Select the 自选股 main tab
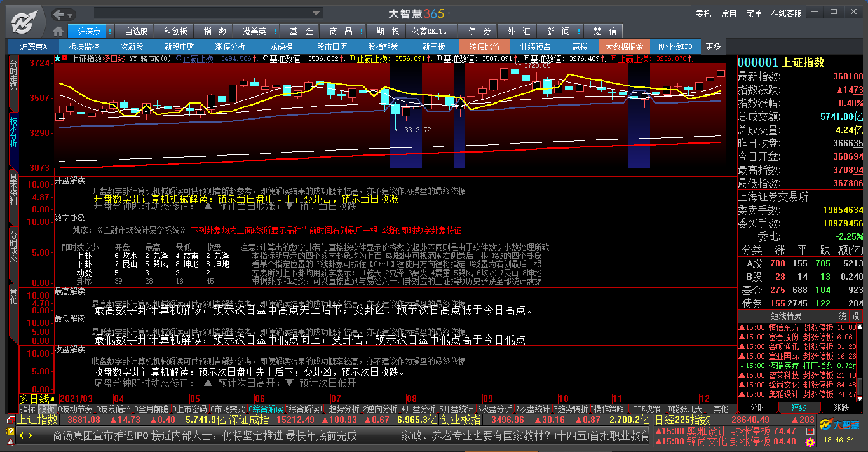This screenshot has height=452, width=868. click(x=136, y=31)
